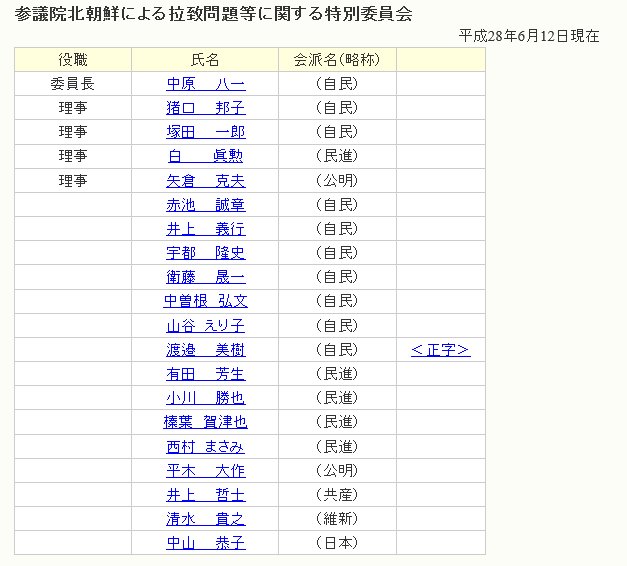Open the 中原 八一 member link

click(x=206, y=84)
